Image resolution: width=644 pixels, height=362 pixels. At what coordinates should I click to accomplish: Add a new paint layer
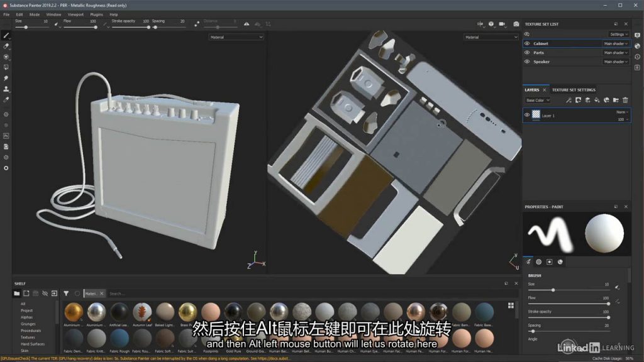[x=588, y=100]
